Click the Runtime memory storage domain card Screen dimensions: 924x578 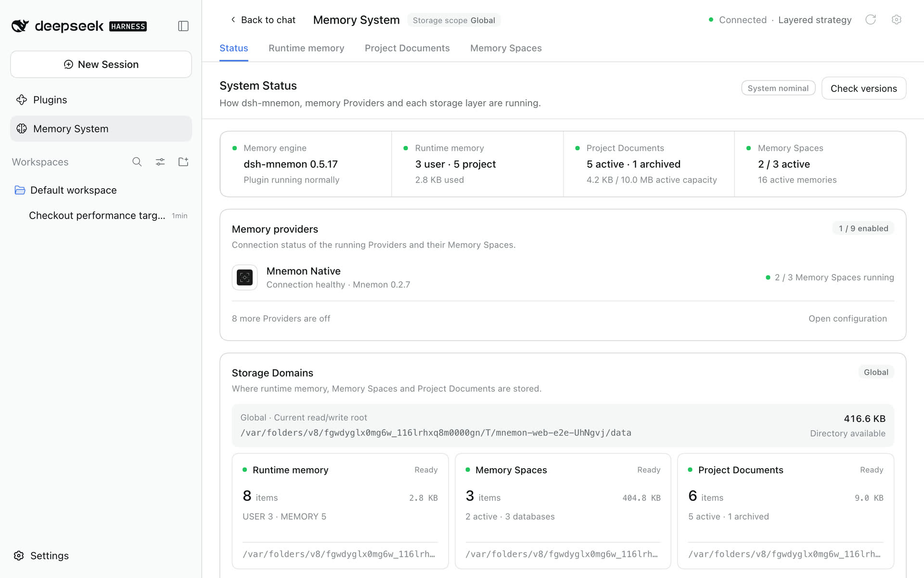tap(340, 511)
